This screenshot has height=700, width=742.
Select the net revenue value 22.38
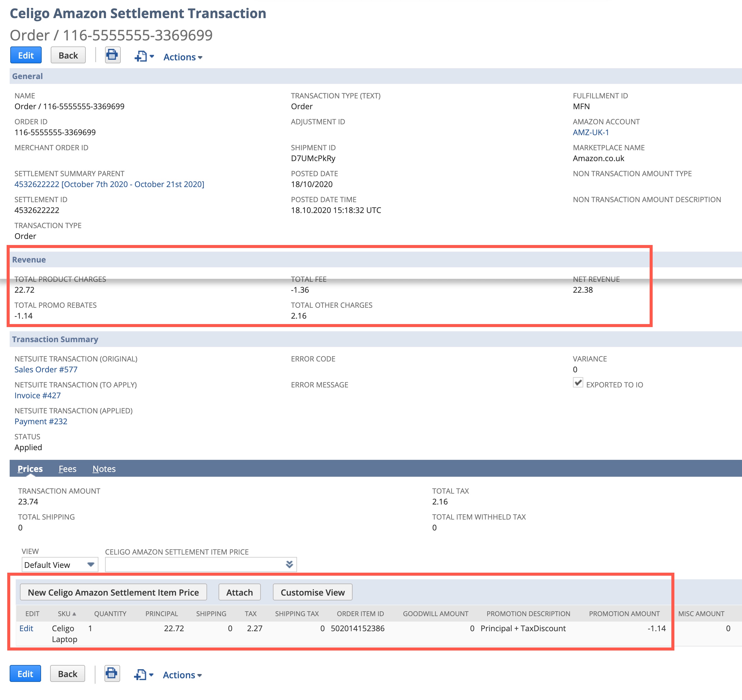tap(583, 290)
